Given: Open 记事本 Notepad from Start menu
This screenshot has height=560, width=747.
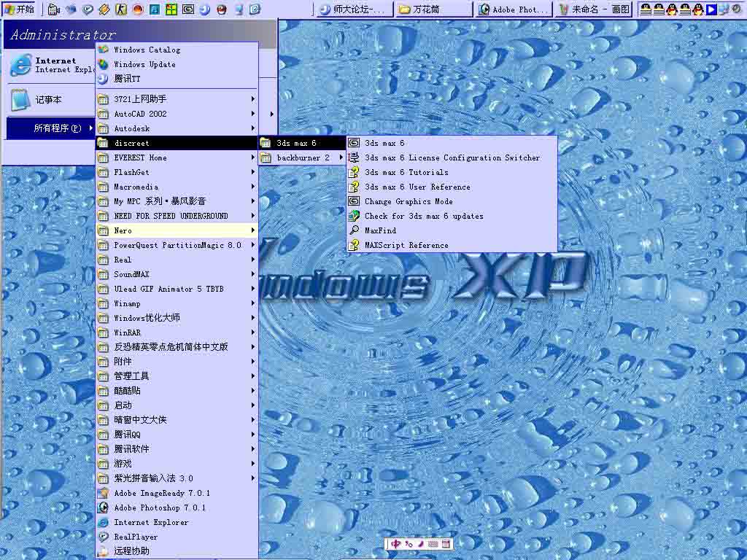Looking at the screenshot, I should tap(48, 99).
